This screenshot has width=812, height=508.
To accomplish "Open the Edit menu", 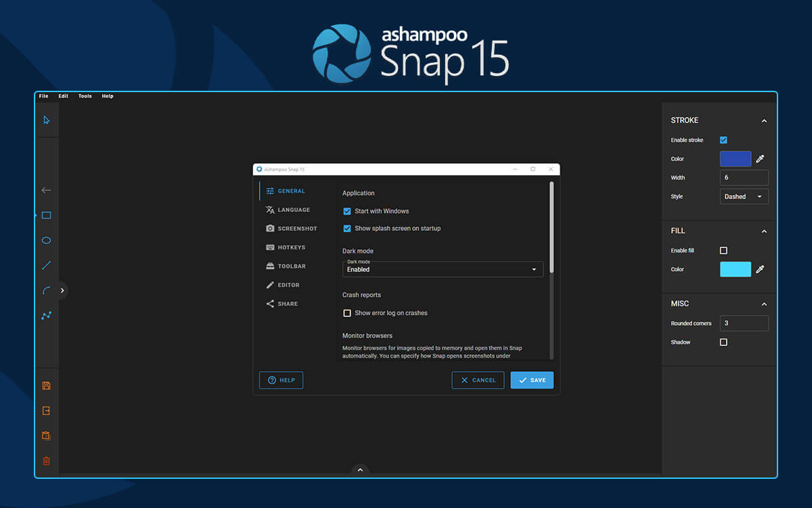I will (x=63, y=96).
